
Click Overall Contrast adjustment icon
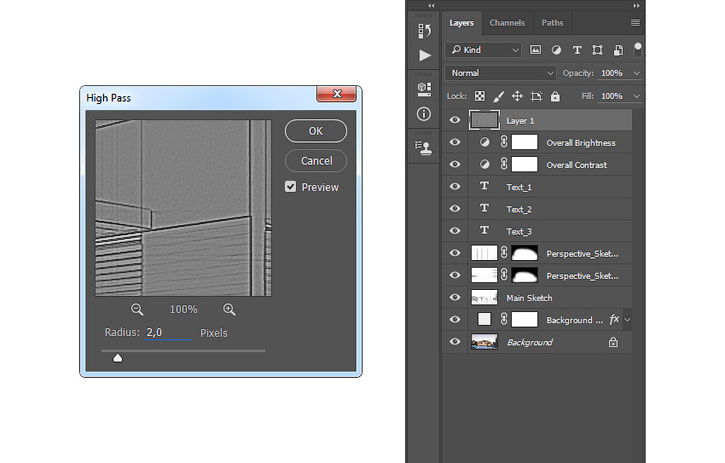(x=484, y=164)
